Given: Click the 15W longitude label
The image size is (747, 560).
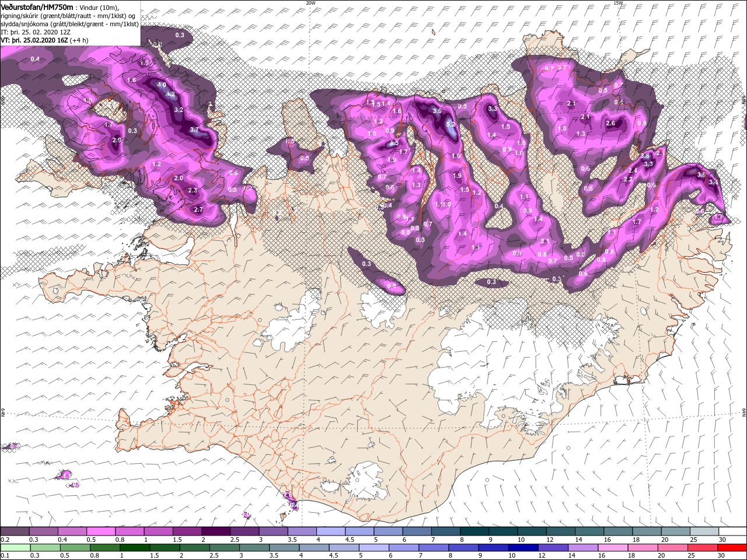Looking at the screenshot, I should point(618,3).
